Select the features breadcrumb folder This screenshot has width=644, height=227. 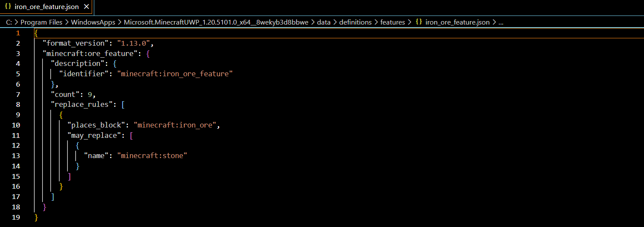393,22
